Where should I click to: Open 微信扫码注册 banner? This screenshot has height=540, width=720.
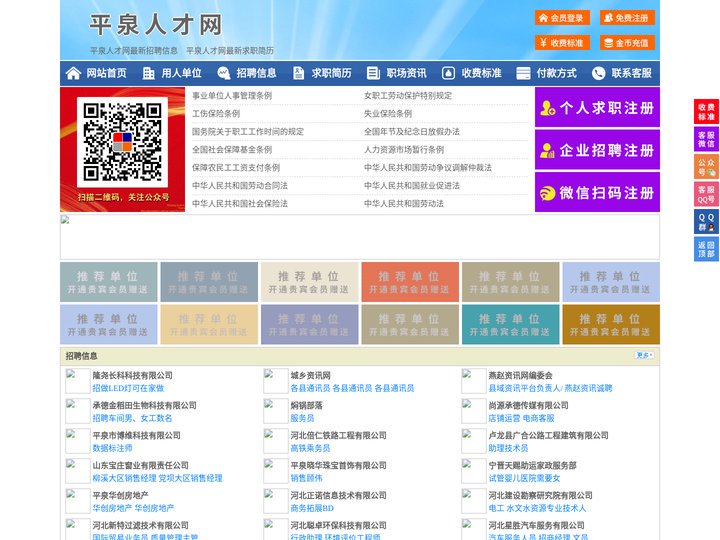point(597,192)
